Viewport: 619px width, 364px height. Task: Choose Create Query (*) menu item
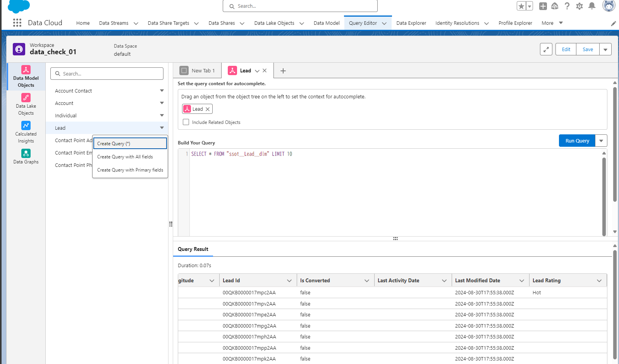click(x=130, y=143)
